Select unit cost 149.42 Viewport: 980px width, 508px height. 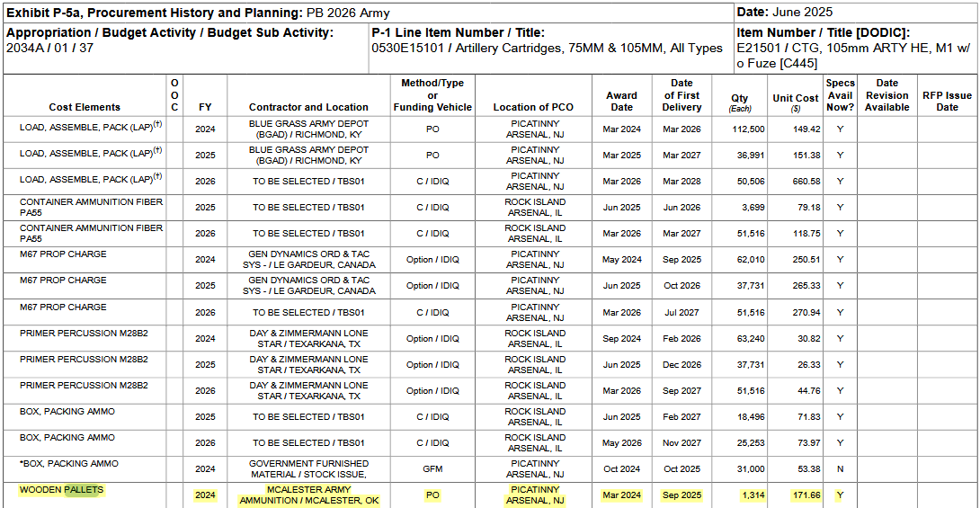[x=806, y=129]
